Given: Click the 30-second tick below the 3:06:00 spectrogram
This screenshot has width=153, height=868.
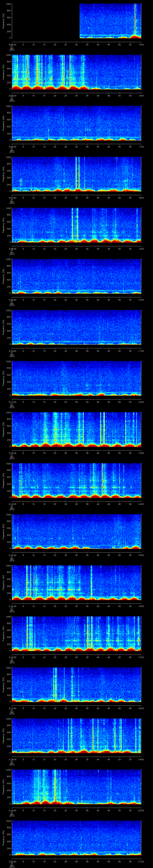Looking at the screenshot, I should coord(77,146).
